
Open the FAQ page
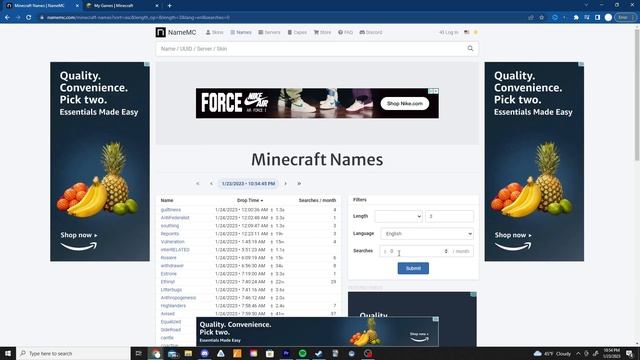tap(345, 32)
